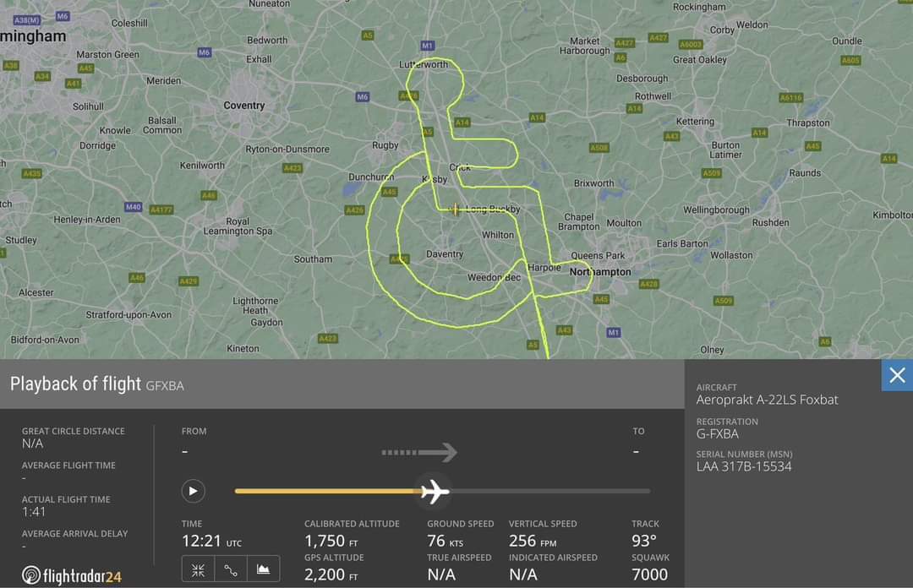Screen dimensions: 913x588
Task: Click the grey direction arrow between From and To
Action: coord(419,452)
